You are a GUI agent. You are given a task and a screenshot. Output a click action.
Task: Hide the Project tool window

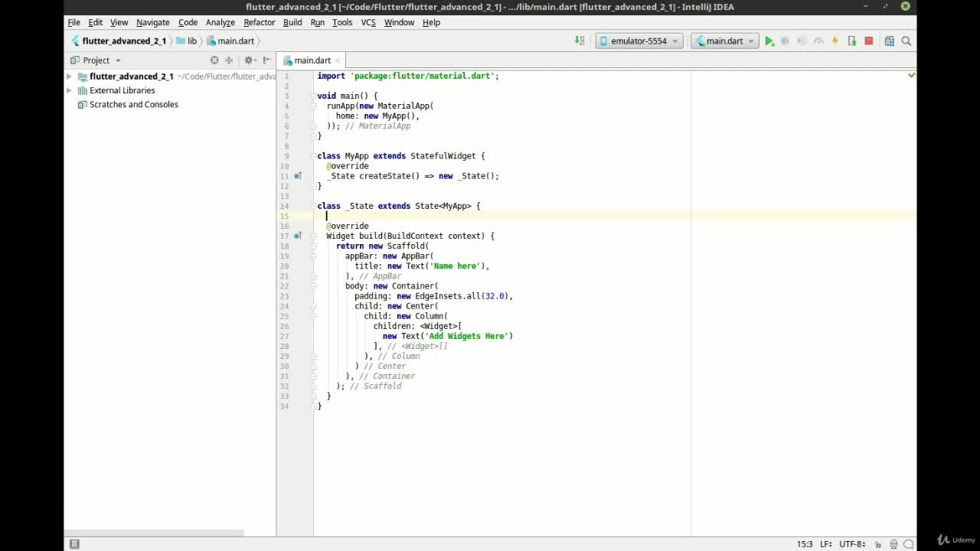point(266,60)
